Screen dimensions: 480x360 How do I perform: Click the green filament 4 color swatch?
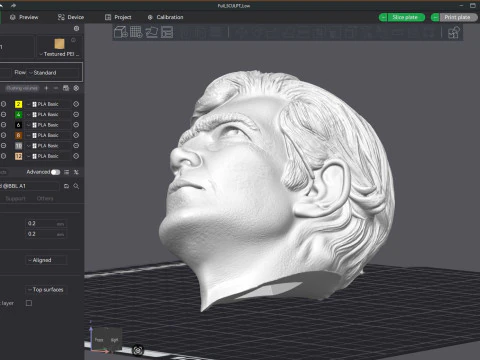tap(18, 114)
